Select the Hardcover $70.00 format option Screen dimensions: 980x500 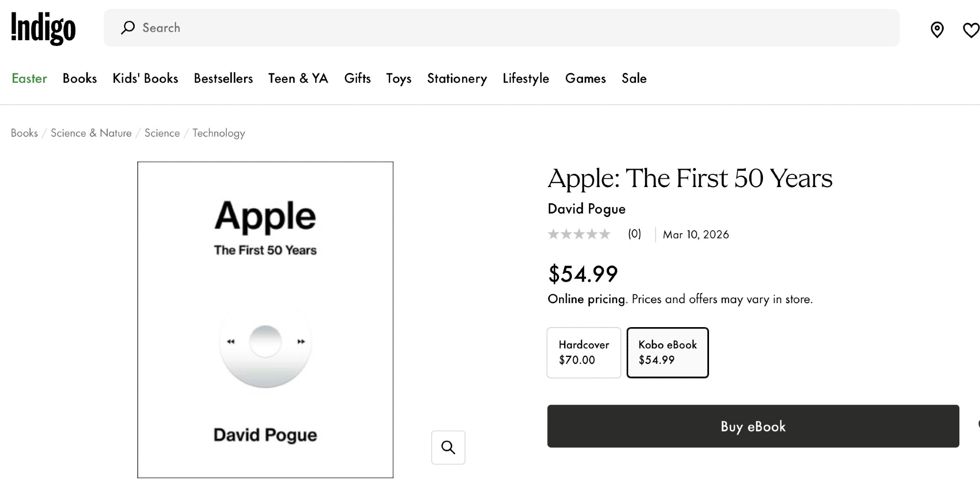tap(584, 353)
